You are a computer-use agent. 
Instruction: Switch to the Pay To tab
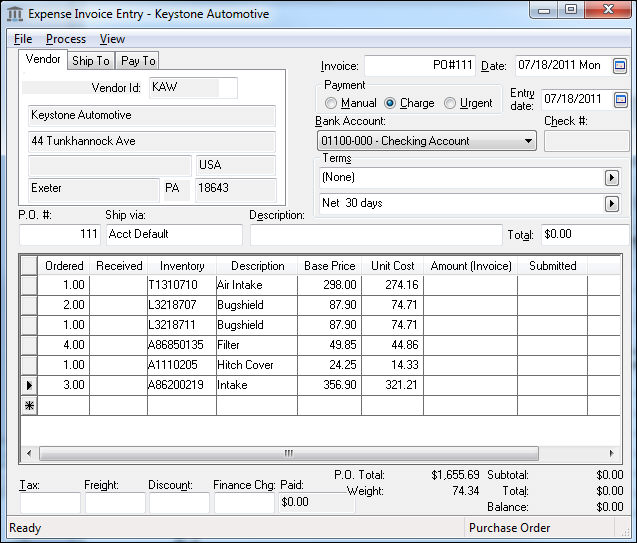[x=138, y=61]
